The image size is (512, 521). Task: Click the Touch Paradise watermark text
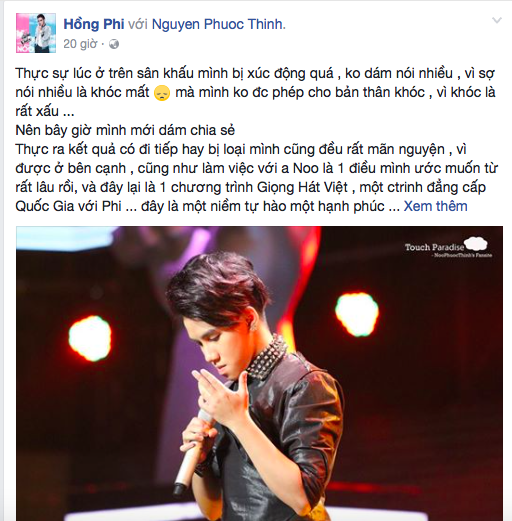point(434,247)
